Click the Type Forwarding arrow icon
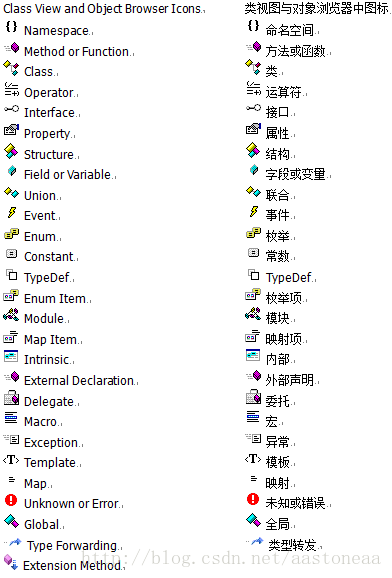392x578 pixels. click(13, 542)
